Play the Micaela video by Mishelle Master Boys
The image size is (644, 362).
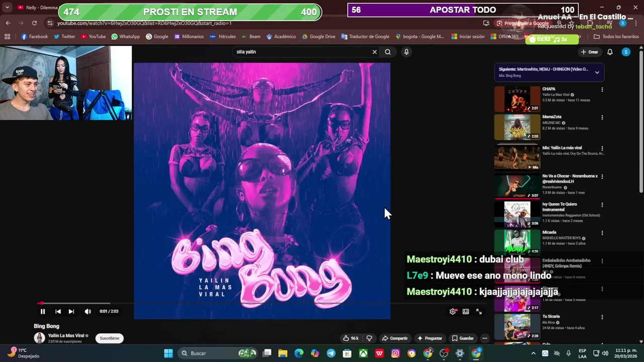(517, 242)
